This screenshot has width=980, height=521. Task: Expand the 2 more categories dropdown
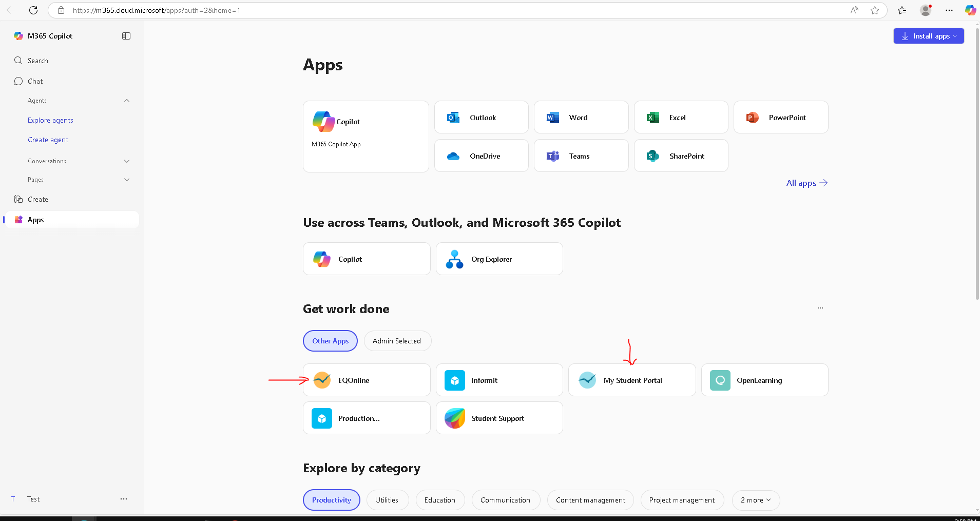(756, 500)
